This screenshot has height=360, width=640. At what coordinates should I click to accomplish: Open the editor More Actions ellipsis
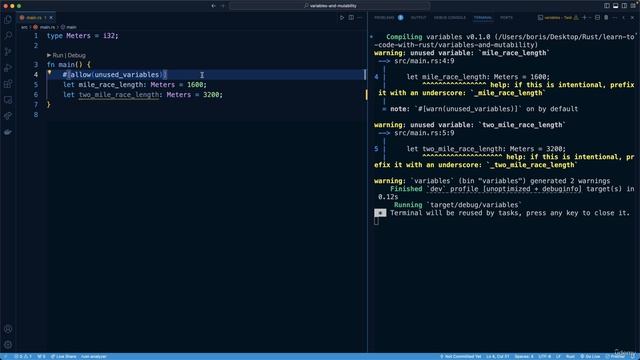point(360,18)
